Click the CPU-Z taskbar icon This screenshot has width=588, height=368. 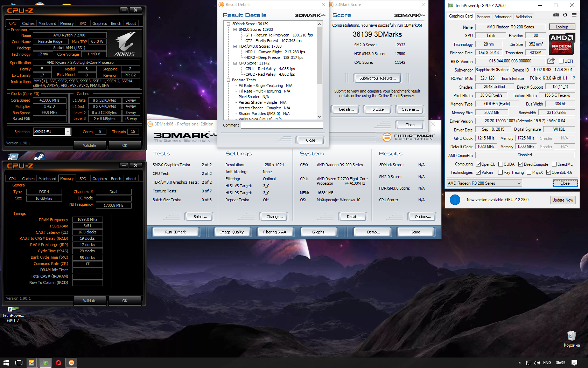[x=31, y=363]
